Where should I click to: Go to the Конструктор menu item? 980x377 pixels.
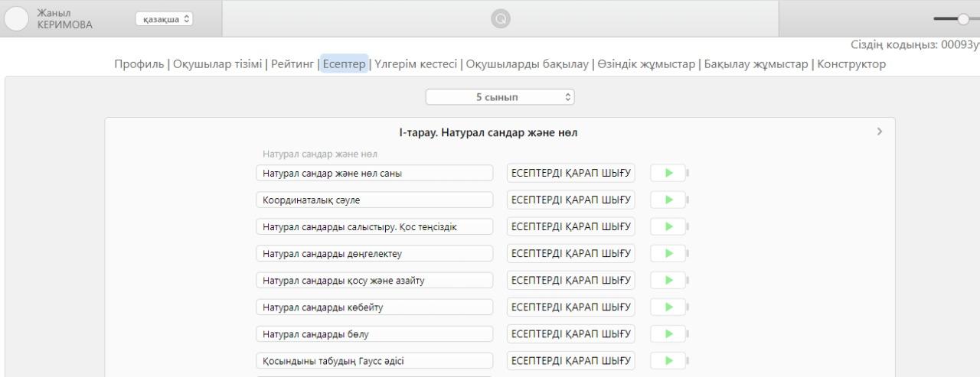point(851,63)
